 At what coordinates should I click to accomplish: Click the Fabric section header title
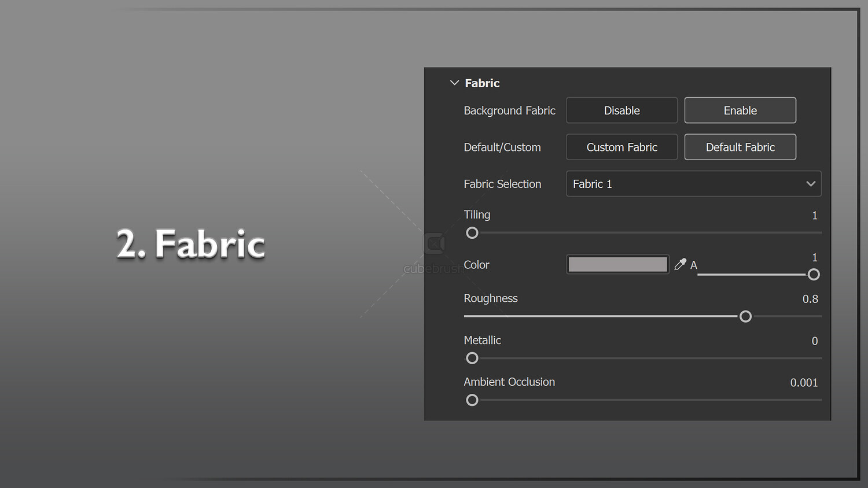pyautogui.click(x=482, y=83)
